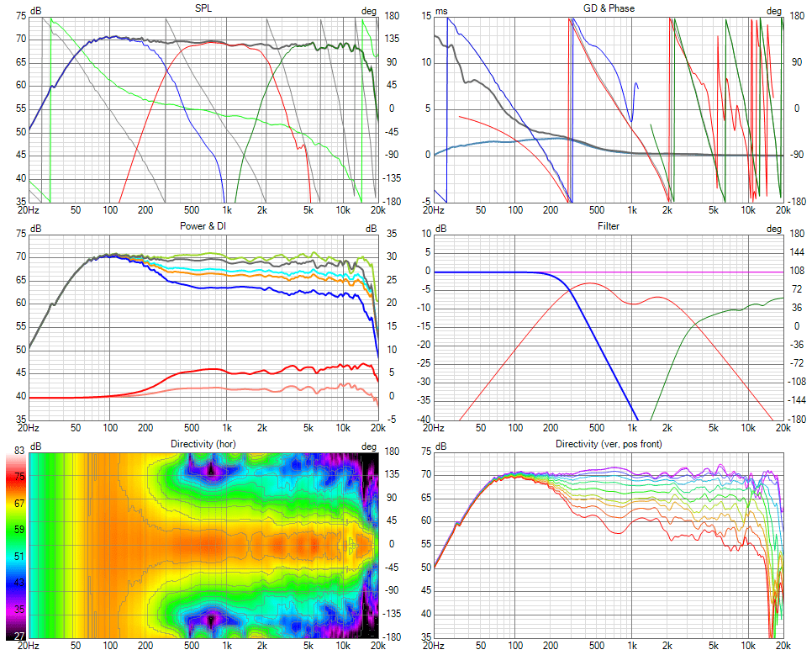
Task: Click the "59" value on the directivity color scale
Action: (19, 530)
